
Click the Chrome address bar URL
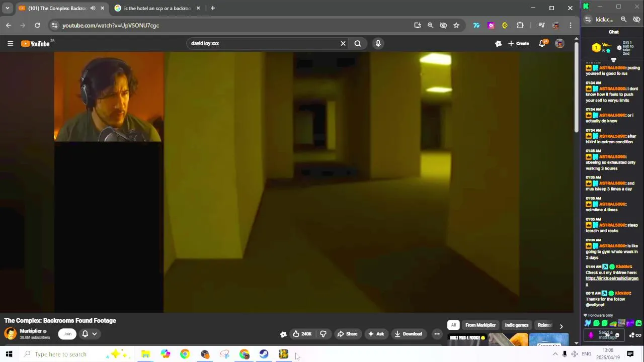(x=111, y=25)
